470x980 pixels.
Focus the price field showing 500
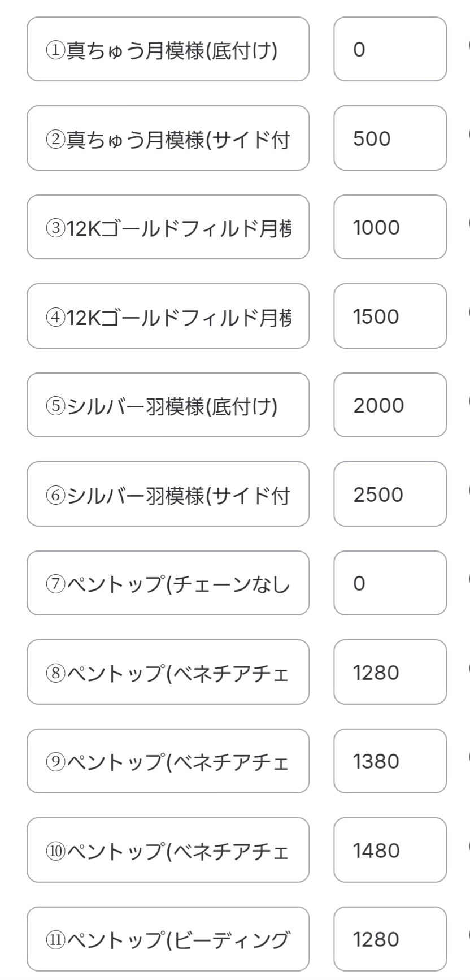pos(390,138)
